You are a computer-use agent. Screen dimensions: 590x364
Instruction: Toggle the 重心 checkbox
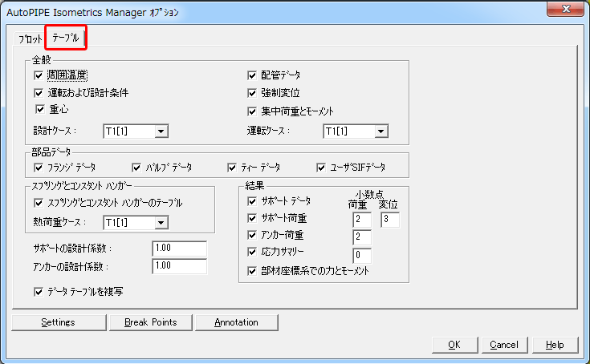click(x=40, y=109)
